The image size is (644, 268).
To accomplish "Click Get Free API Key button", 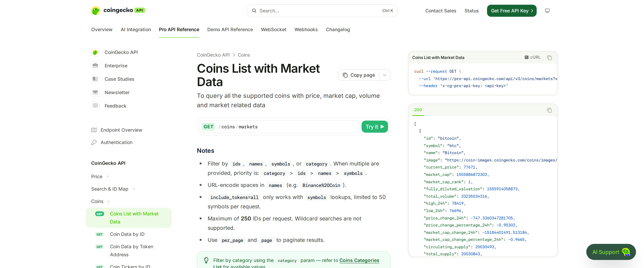I will [512, 11].
